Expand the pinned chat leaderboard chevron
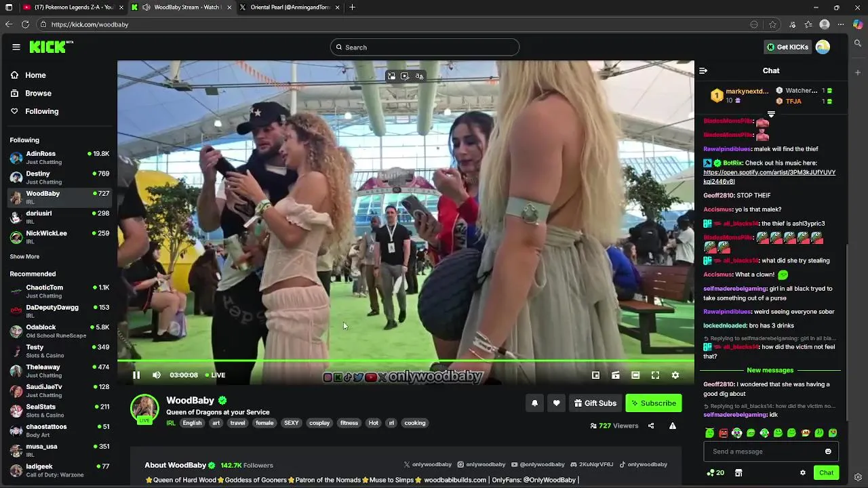Screen dimensions: 868x488 point(771,114)
